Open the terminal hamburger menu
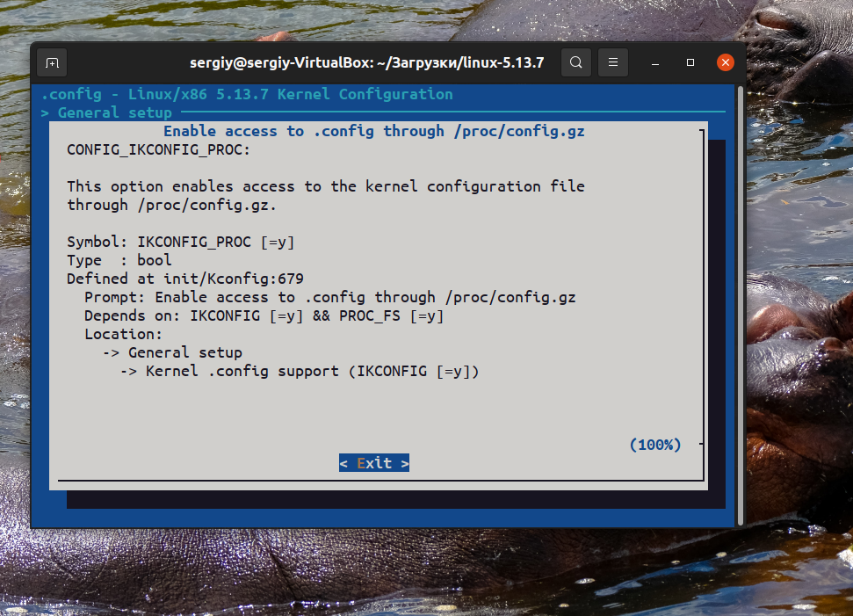 coord(613,62)
